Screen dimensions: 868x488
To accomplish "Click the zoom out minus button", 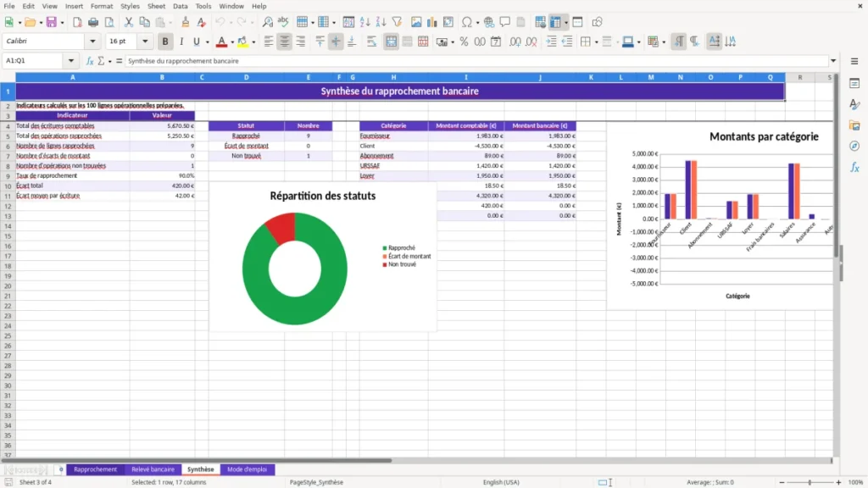I will click(x=782, y=482).
